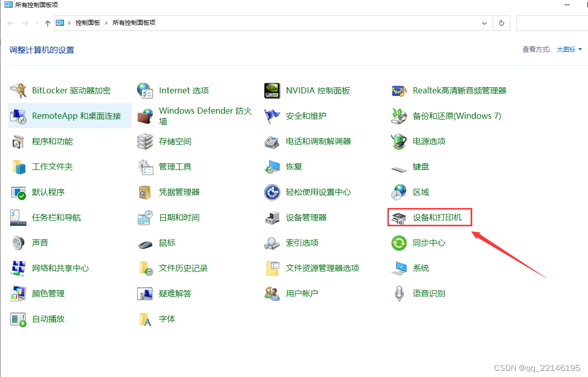The height and width of the screenshot is (377, 588).
Task: Click the 电源选项 label text
Action: click(429, 142)
